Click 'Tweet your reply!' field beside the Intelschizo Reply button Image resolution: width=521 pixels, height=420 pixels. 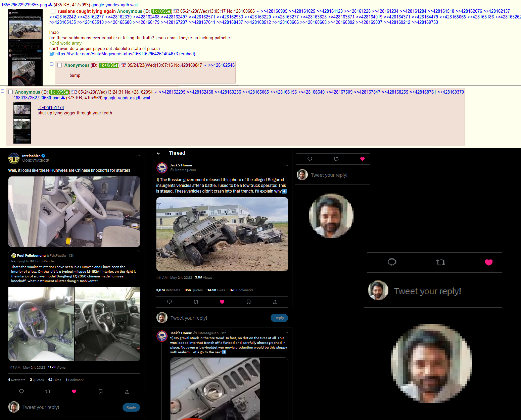click(x=41, y=408)
